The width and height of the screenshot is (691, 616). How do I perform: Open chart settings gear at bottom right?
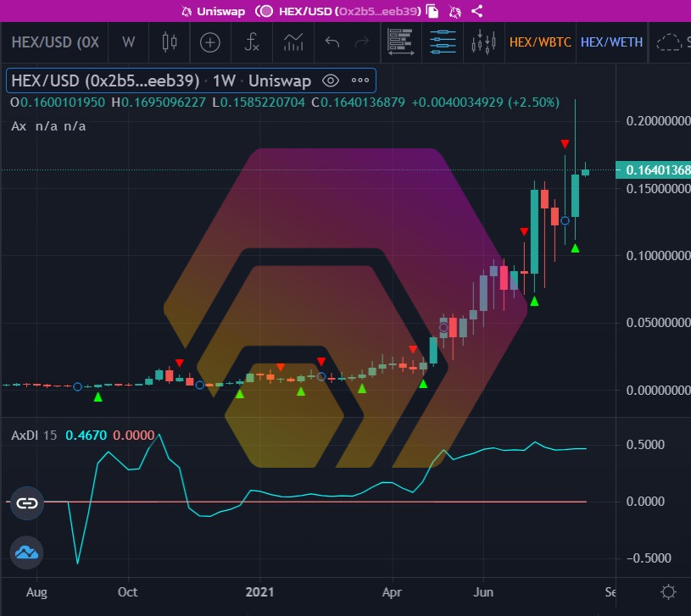(x=668, y=591)
